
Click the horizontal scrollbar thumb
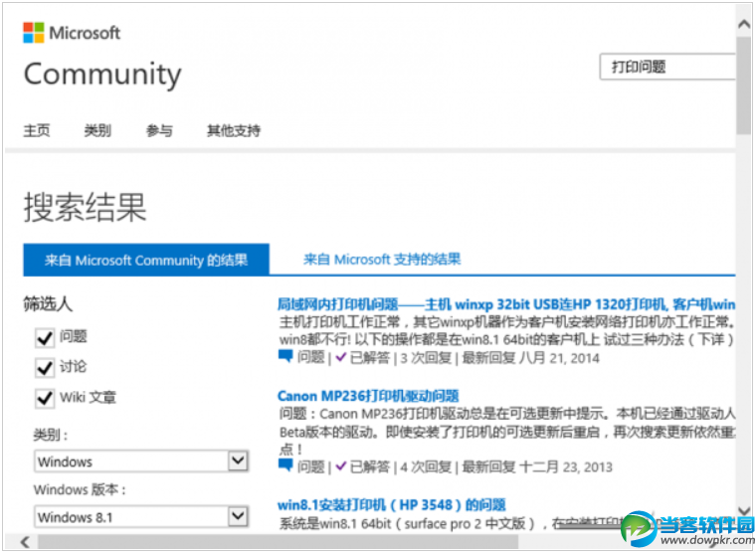(x=279, y=542)
